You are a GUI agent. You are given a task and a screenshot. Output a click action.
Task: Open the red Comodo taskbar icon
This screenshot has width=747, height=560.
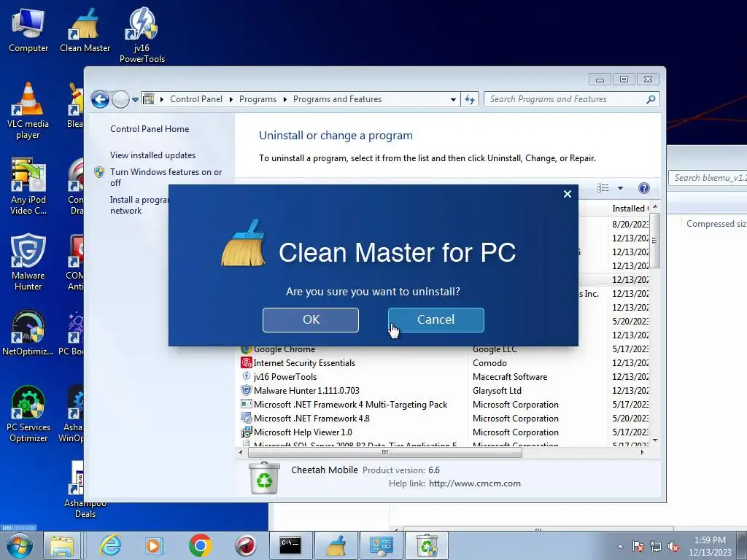pos(245,545)
